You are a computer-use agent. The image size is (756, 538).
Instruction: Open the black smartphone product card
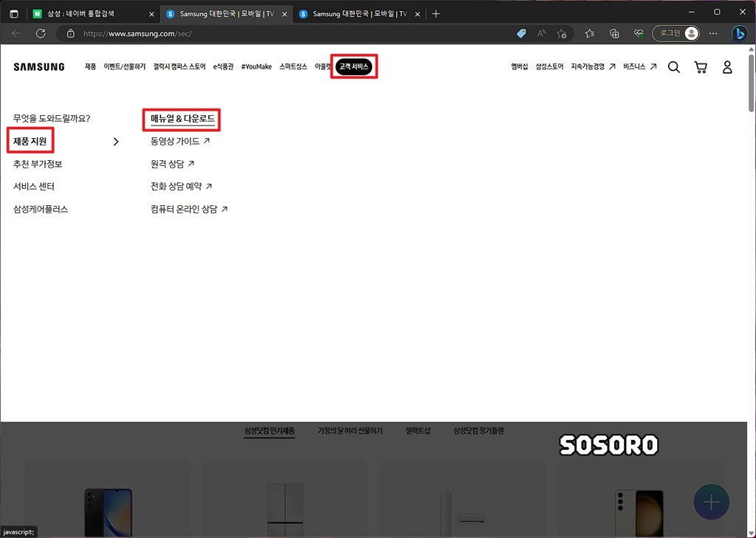(108, 499)
